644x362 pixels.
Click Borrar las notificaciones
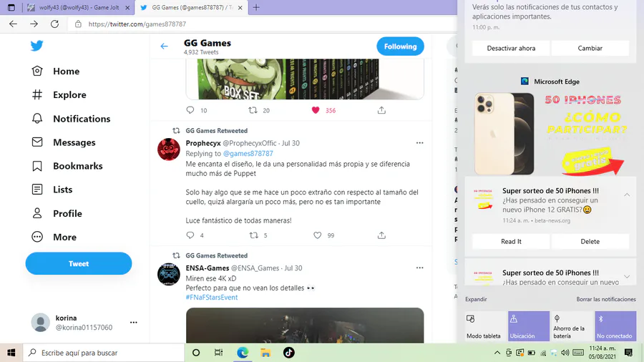[x=606, y=299]
